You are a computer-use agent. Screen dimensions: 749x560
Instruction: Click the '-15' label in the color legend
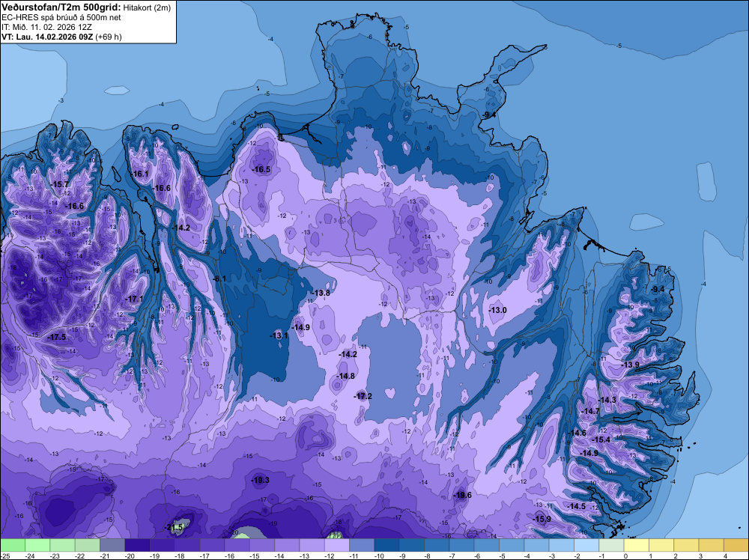click(254, 556)
